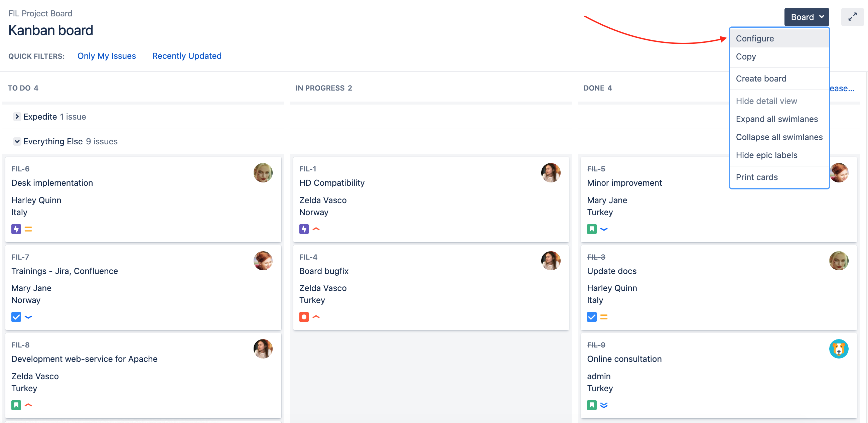Screen dimensions: 868x423
Task: Open the Board bugfix card
Action: (x=323, y=271)
